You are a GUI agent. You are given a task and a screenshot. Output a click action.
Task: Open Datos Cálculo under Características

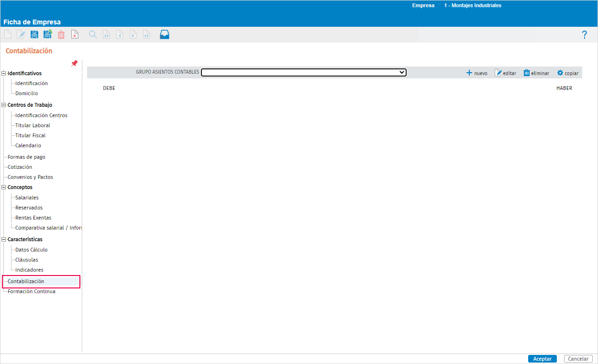click(x=32, y=250)
